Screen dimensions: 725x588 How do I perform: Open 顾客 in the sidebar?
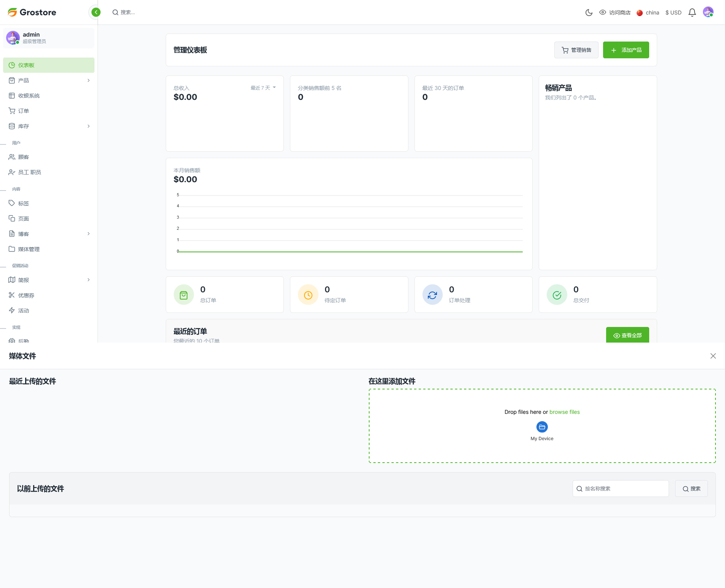point(49,157)
